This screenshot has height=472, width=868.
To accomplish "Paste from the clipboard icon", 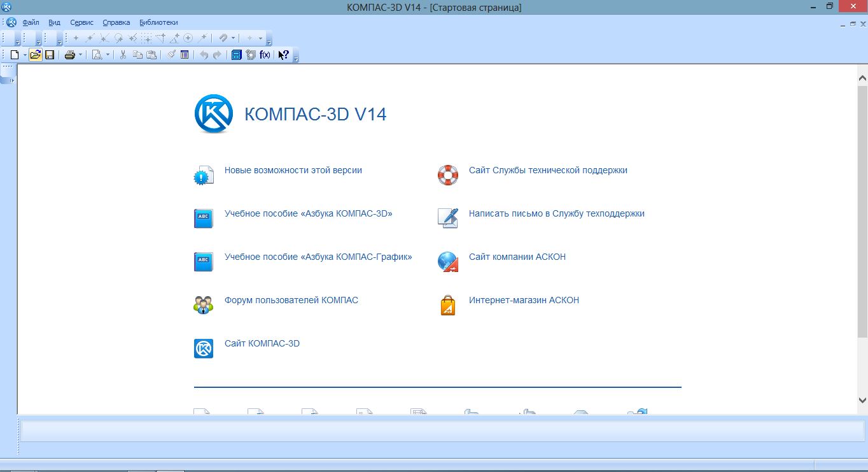I will (151, 55).
